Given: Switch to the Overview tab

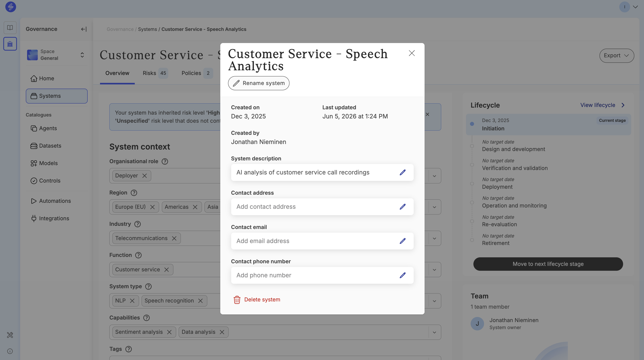Looking at the screenshot, I should 117,73.
